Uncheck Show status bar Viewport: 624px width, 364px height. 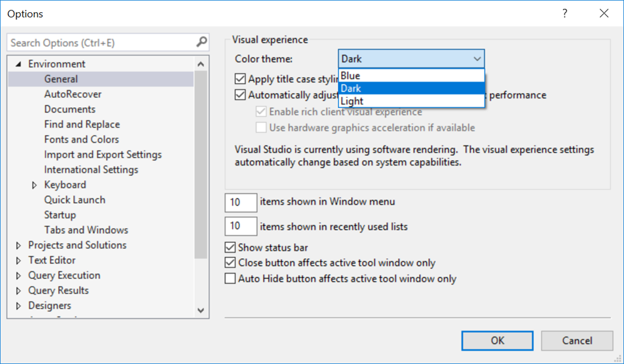pos(230,248)
